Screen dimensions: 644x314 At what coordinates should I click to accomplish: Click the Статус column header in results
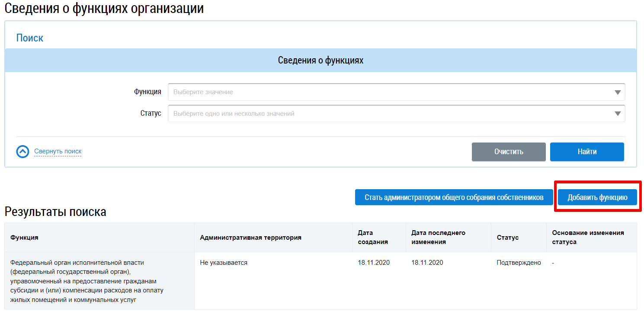507,238
